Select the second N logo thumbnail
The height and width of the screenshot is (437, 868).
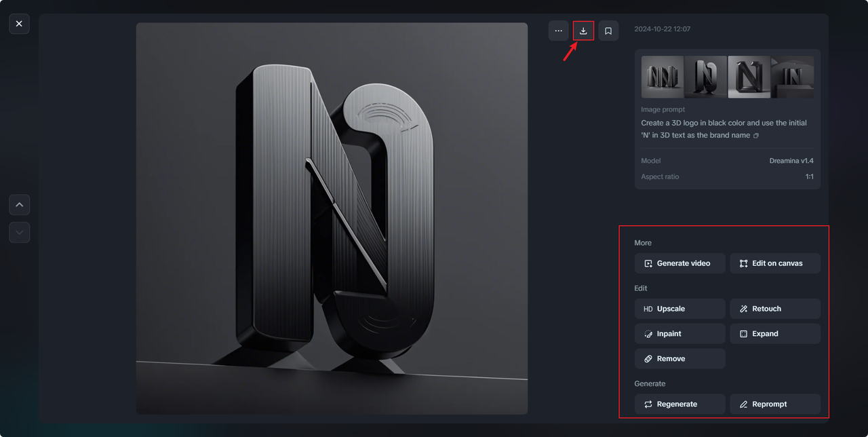pyautogui.click(x=706, y=77)
